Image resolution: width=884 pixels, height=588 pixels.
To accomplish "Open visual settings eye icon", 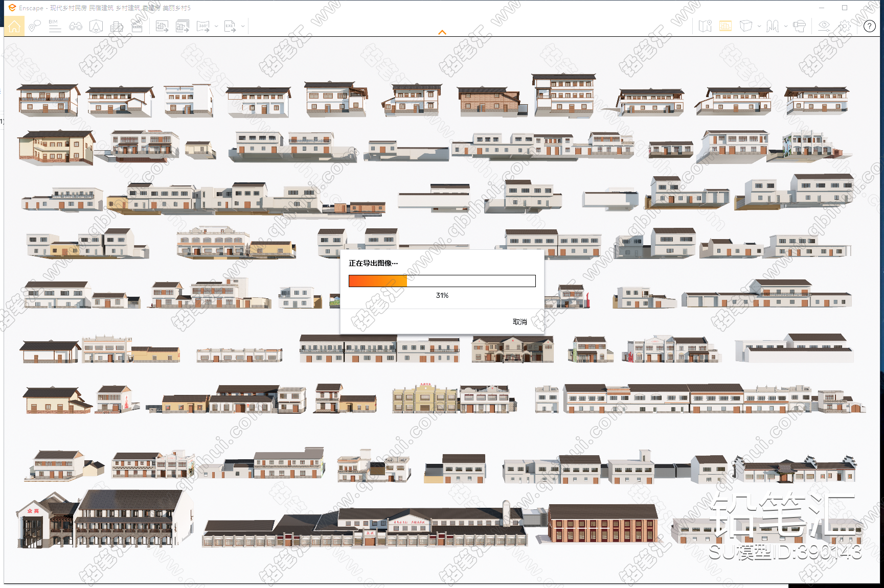I will coord(824,26).
